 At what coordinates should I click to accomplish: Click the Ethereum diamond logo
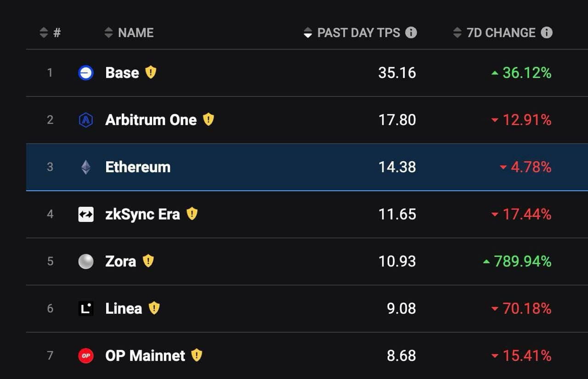click(x=86, y=167)
